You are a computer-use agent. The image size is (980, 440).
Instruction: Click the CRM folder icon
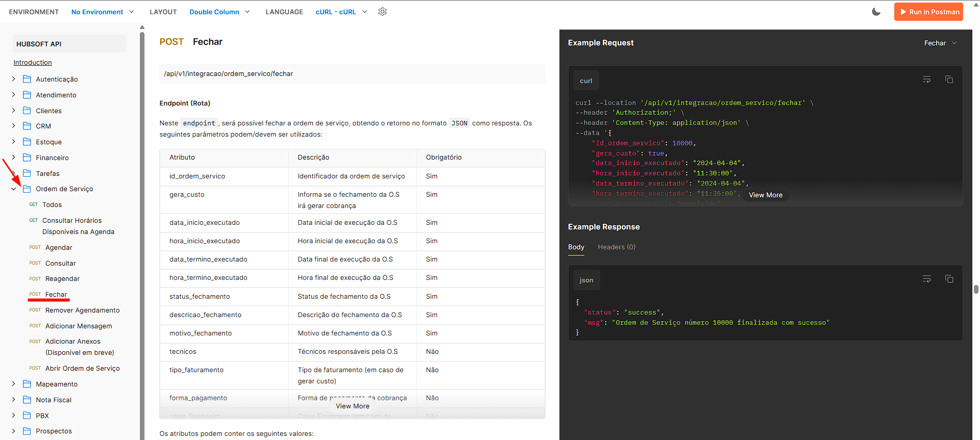point(27,126)
